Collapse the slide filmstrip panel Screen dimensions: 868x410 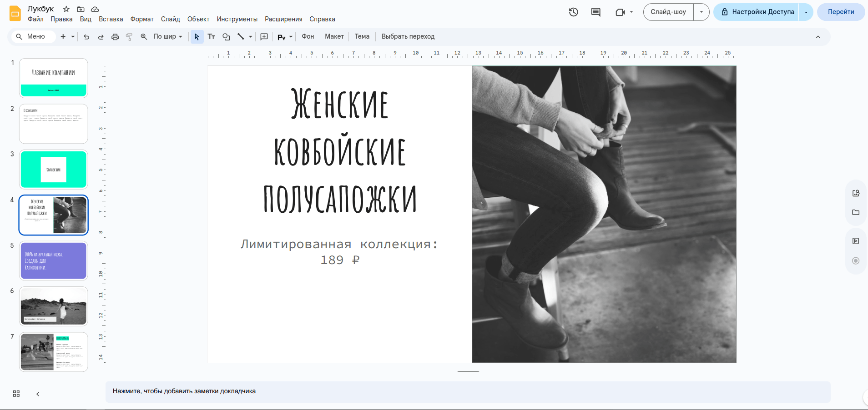coord(38,394)
